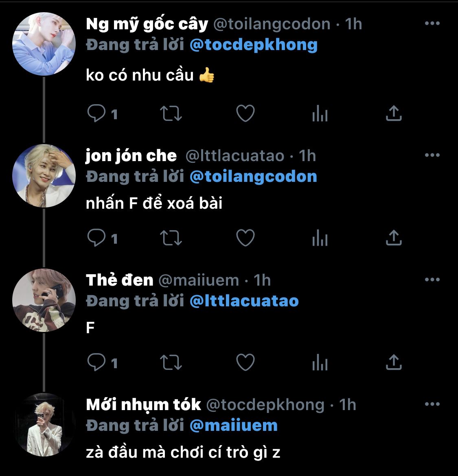View analytics for the "ko có nhu cầu" tweet

pyautogui.click(x=320, y=113)
